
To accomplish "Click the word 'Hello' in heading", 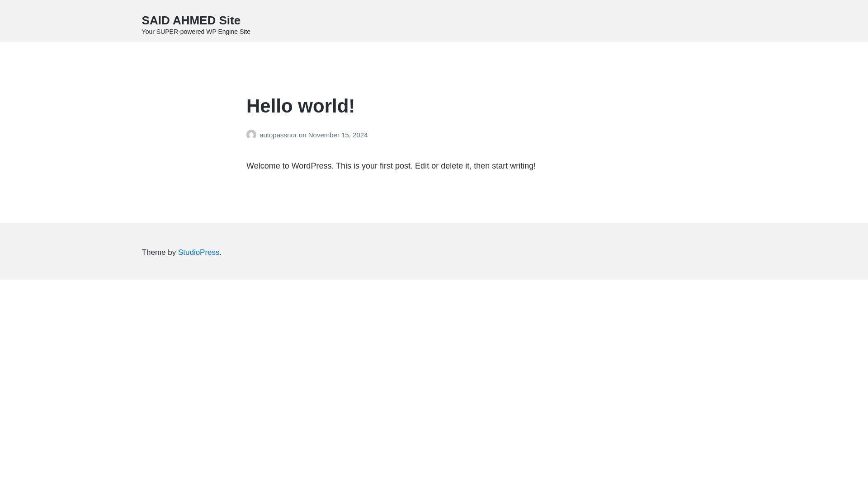I will pos(269,106).
